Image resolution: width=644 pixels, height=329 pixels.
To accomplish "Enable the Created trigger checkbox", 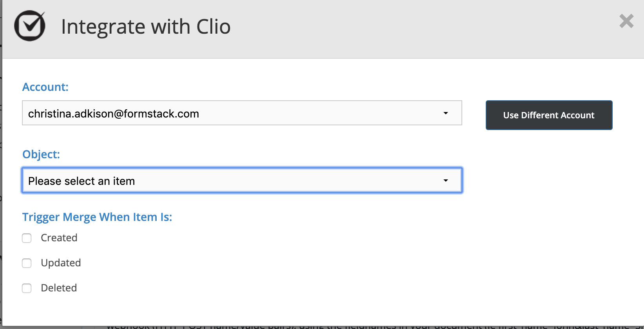I will (x=27, y=238).
